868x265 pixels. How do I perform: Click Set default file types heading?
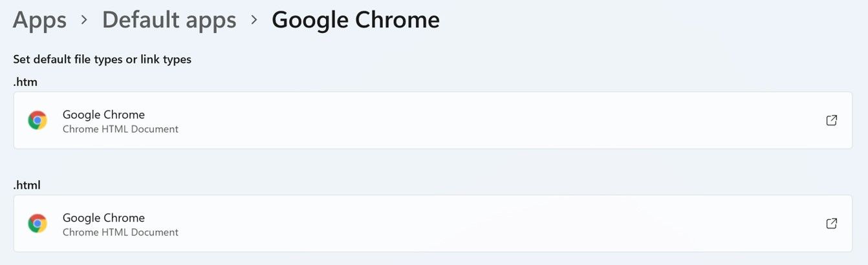click(102, 59)
